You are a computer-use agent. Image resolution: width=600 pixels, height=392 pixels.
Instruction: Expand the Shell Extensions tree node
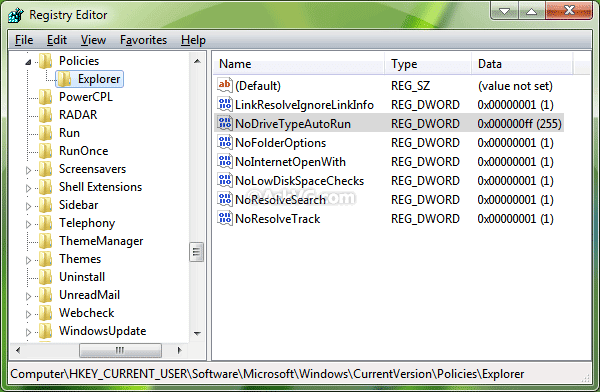tap(28, 188)
